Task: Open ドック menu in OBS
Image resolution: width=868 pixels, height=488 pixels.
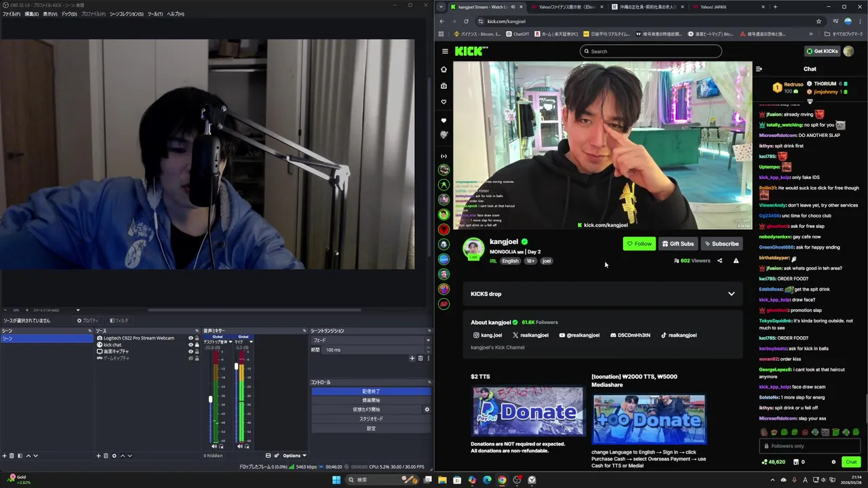Action: point(68,14)
